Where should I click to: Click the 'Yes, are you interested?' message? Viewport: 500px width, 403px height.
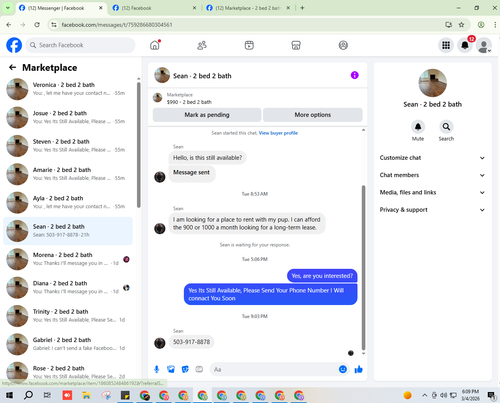click(x=322, y=276)
